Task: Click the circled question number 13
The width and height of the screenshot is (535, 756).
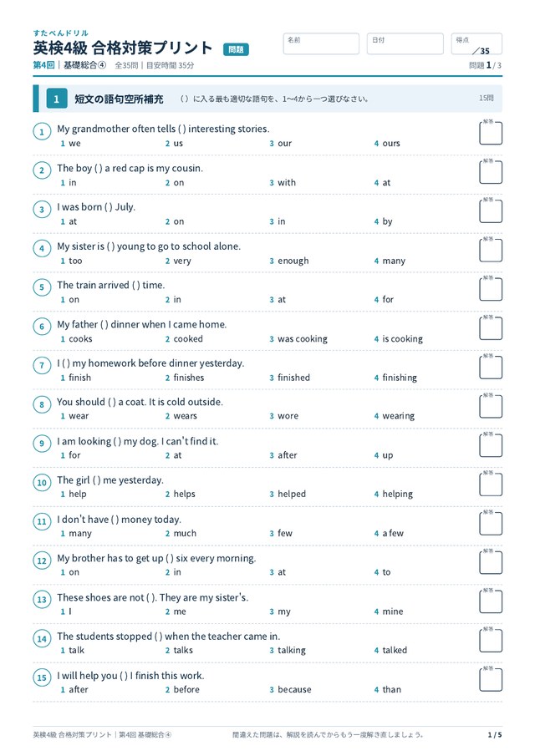Action: coord(42,600)
